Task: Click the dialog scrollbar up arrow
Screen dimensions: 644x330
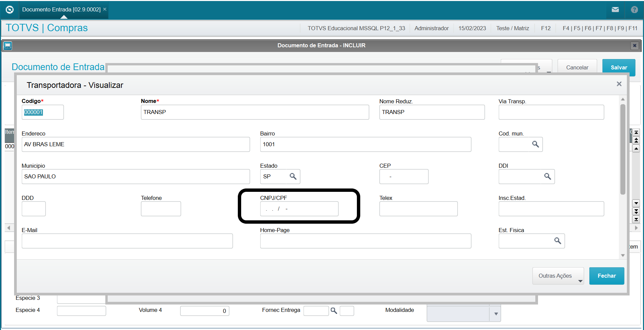Action: pos(623,99)
